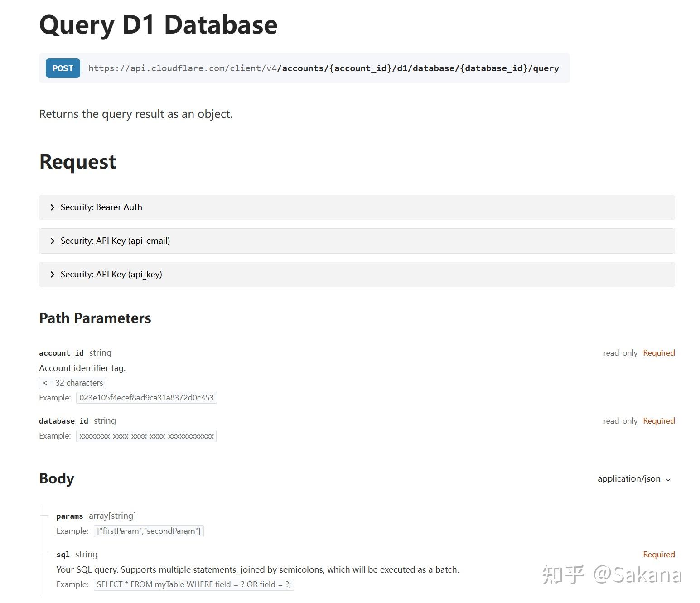700x603 pixels.
Task: Select the endpoint URL text
Action: [x=323, y=68]
